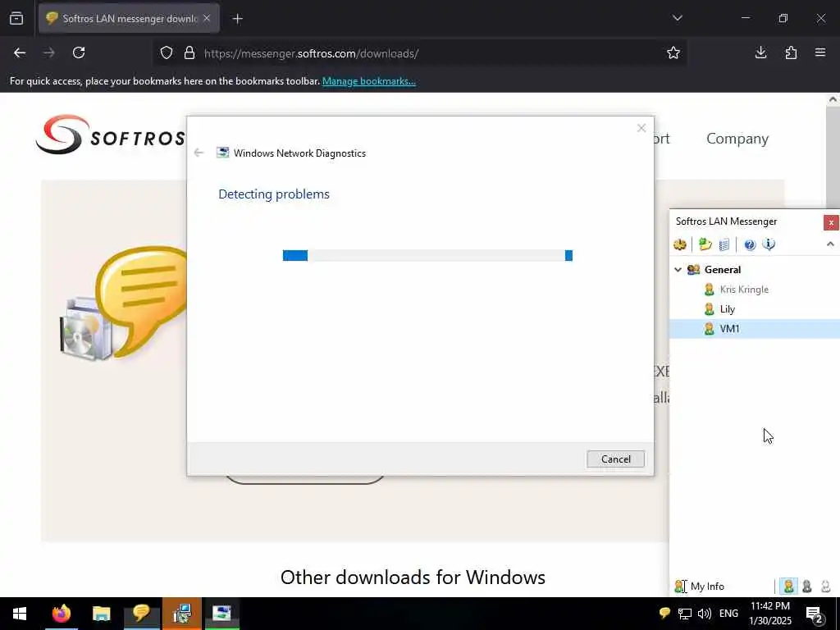Open My Info in Softros Messenger

pos(700,586)
